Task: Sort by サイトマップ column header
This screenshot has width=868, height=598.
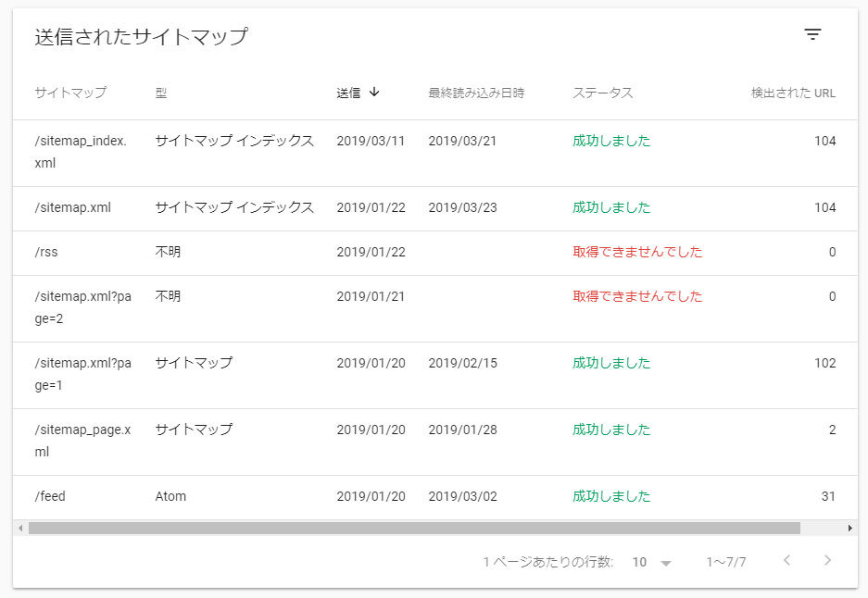Action: (x=70, y=93)
